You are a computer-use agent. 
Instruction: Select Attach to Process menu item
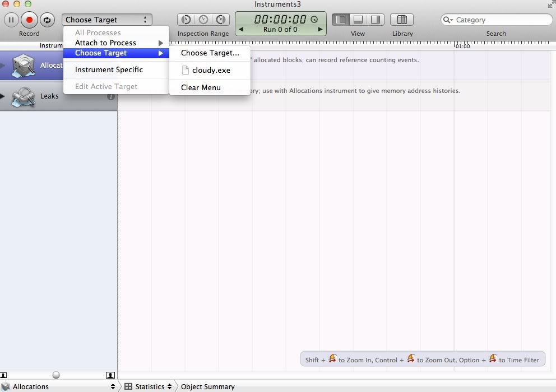117,43
